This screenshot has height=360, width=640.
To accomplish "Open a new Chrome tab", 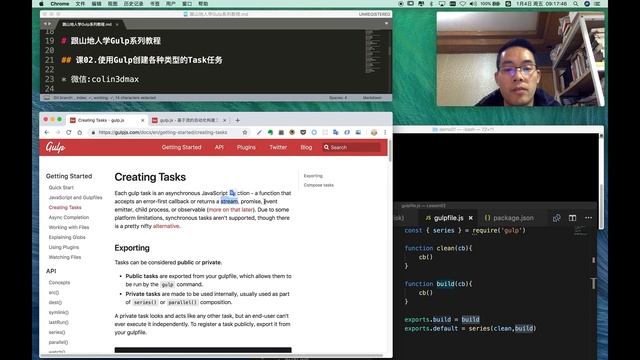I will (238, 120).
